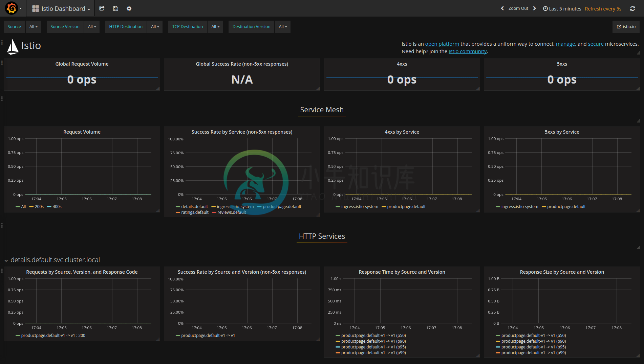Click the save dashboard floppy icon
Viewport: 644px width, 364px height.
point(115,8)
